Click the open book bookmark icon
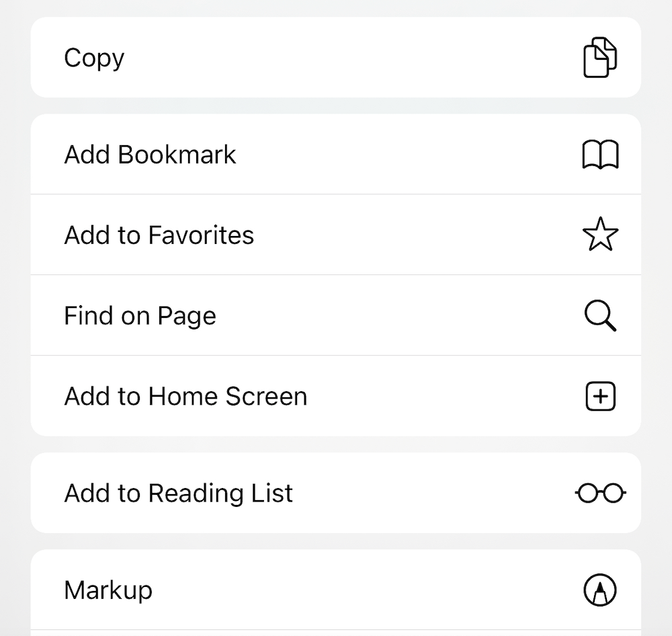This screenshot has height=636, width=672. coord(599,155)
